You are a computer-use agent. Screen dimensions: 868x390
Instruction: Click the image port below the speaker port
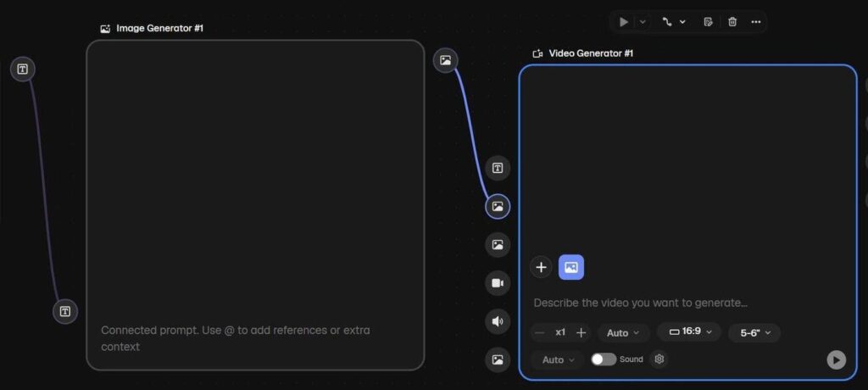click(x=498, y=359)
